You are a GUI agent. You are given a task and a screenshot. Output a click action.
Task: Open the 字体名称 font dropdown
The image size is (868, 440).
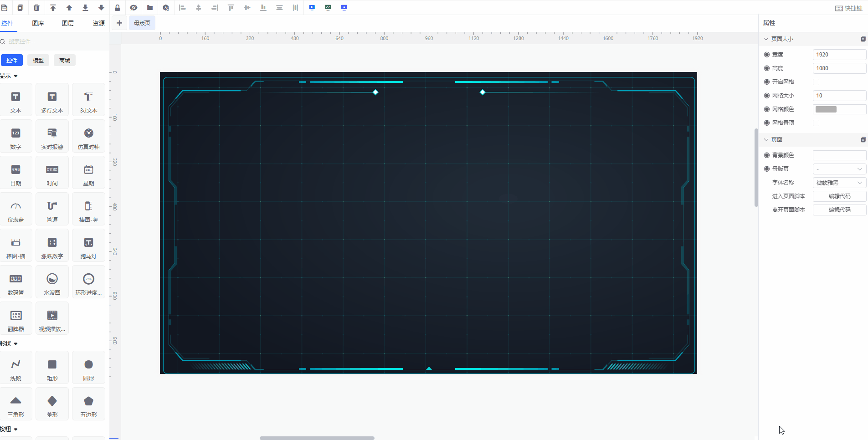[839, 183]
